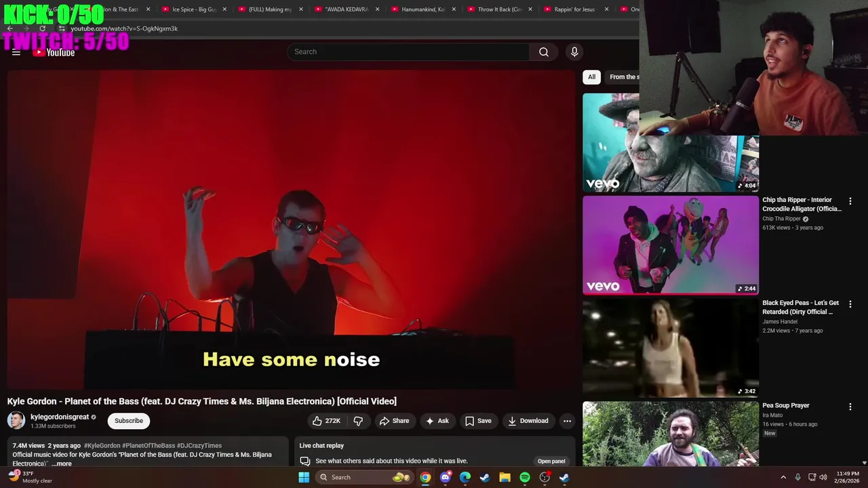Reload the page in the browser toolbar
Screen dimensions: 868x488
click(x=42, y=28)
